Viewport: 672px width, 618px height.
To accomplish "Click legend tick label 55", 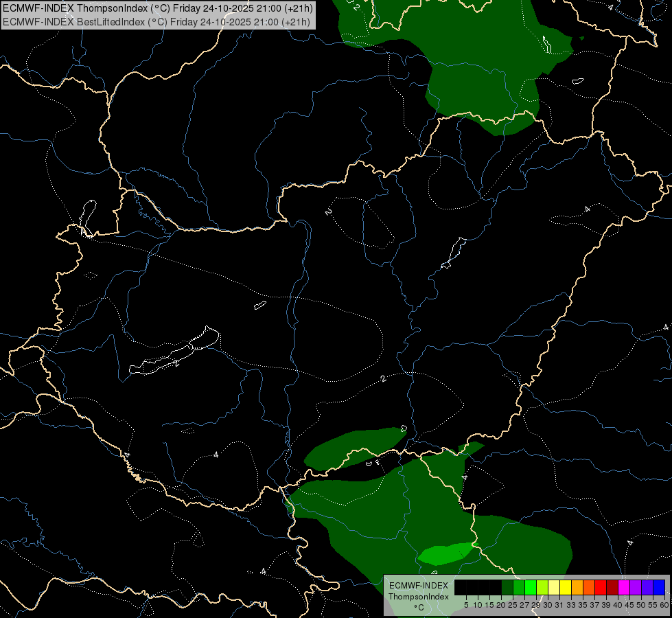I will point(653,605).
